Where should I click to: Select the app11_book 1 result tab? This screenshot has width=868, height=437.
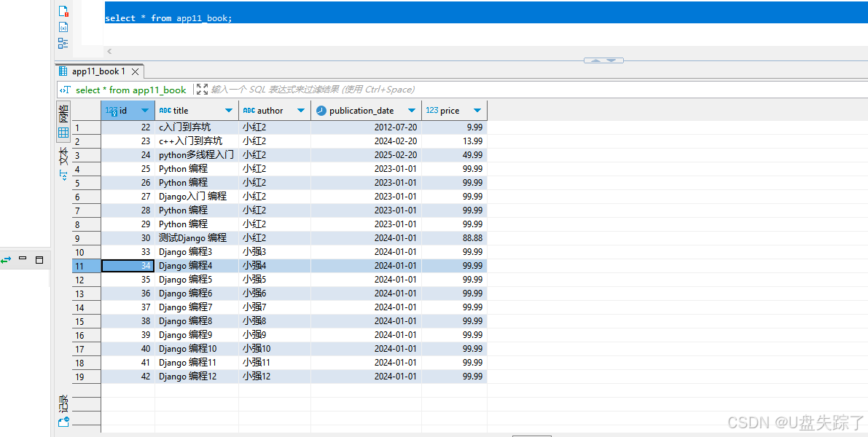pyautogui.click(x=98, y=71)
